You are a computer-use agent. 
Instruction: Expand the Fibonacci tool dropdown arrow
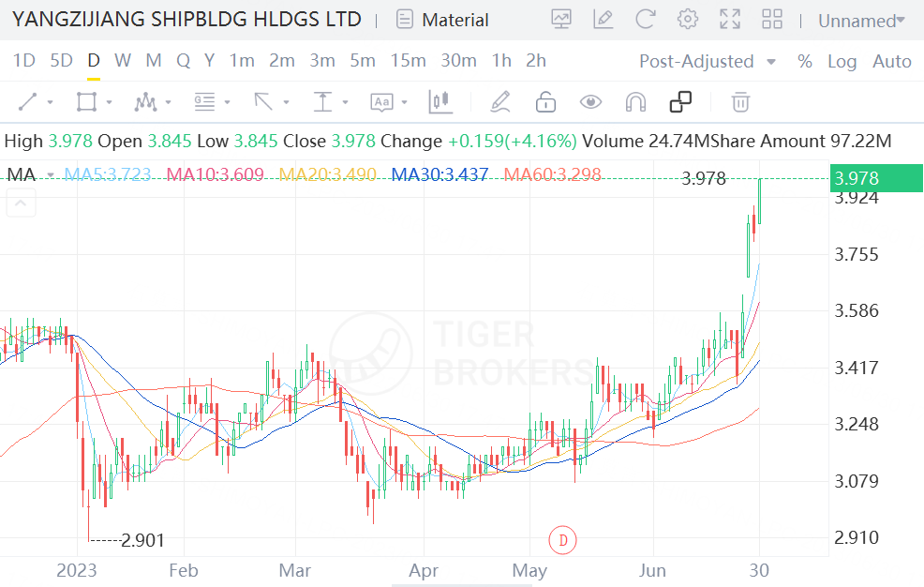(227, 102)
